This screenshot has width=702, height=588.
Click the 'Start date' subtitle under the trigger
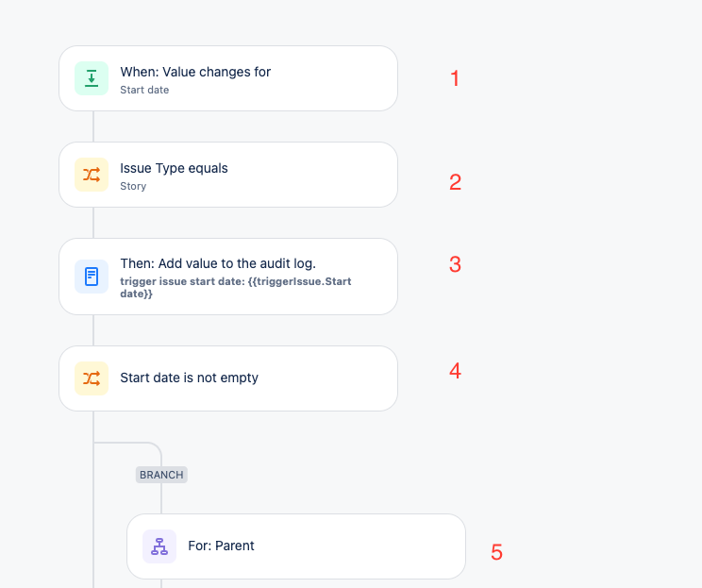[x=144, y=90]
